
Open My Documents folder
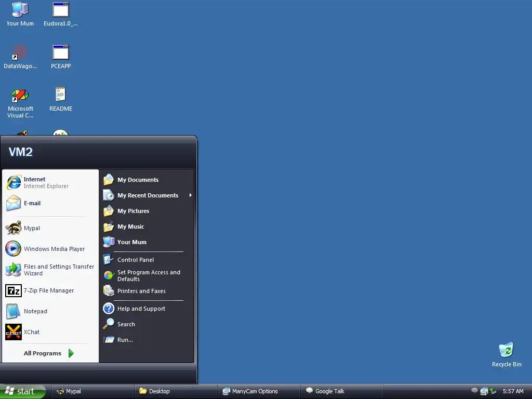pyautogui.click(x=147, y=180)
